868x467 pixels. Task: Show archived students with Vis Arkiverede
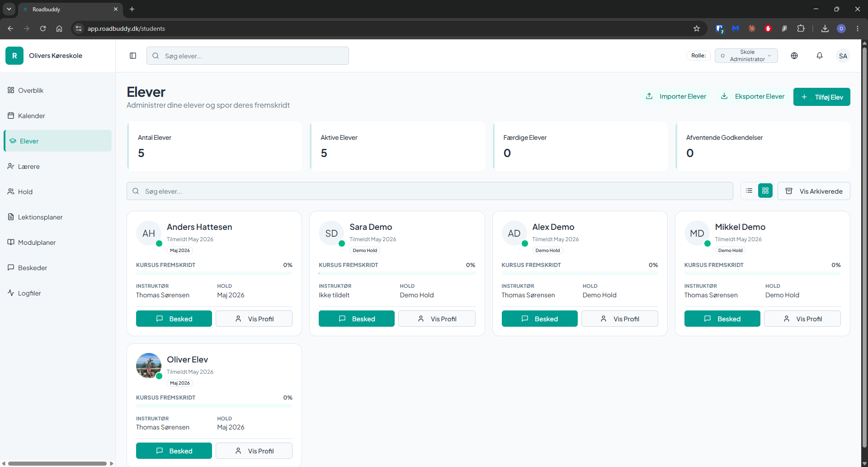coord(814,191)
